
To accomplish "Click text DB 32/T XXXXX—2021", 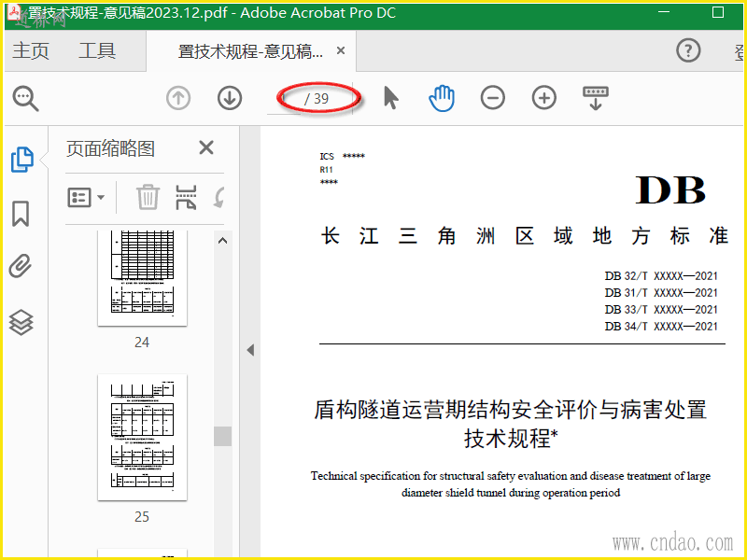I will coord(661,276).
